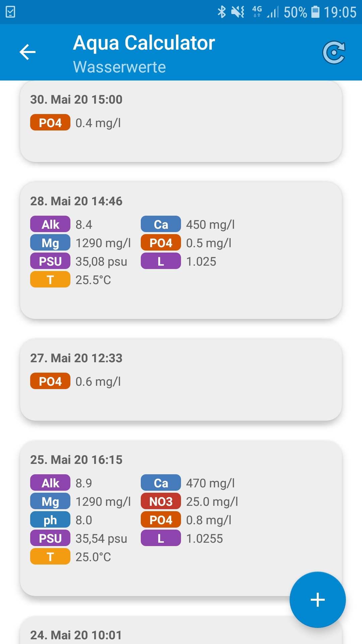Image resolution: width=362 pixels, height=644 pixels.
Task: Tap the back arrow in header
Action: click(x=27, y=52)
